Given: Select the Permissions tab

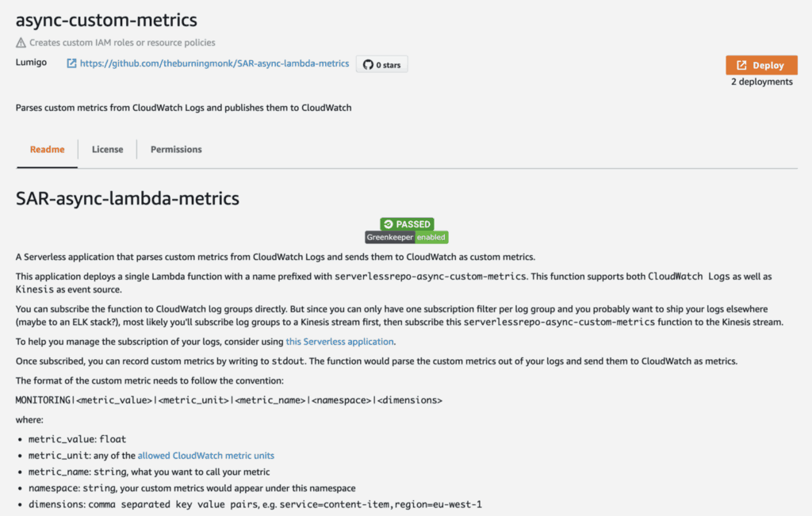Looking at the screenshot, I should 176,149.
